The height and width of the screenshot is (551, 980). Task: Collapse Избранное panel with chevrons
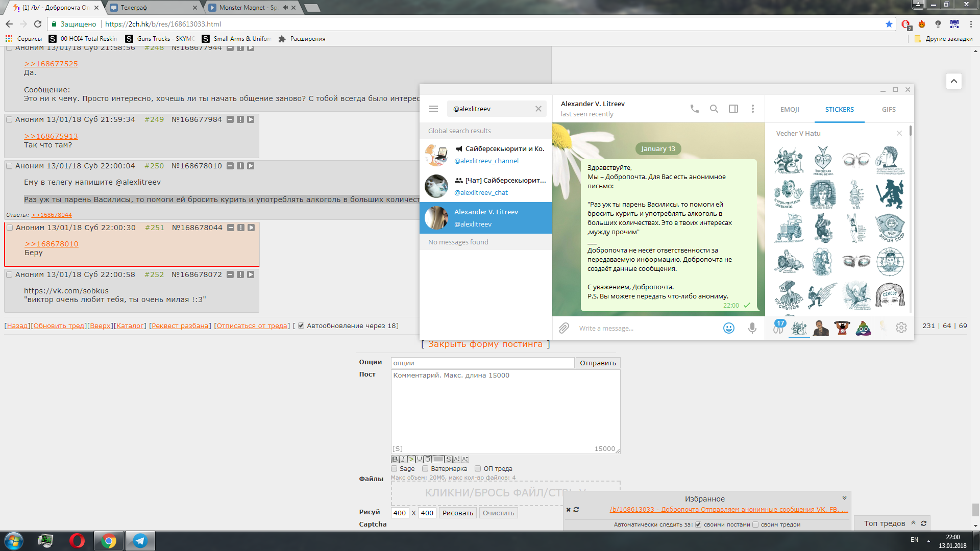(844, 498)
